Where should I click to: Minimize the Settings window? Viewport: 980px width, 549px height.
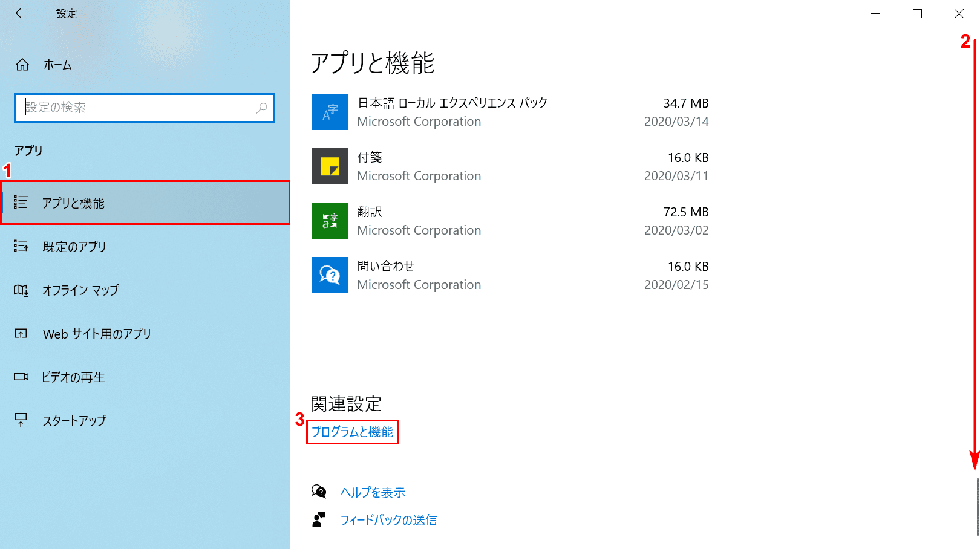click(875, 13)
